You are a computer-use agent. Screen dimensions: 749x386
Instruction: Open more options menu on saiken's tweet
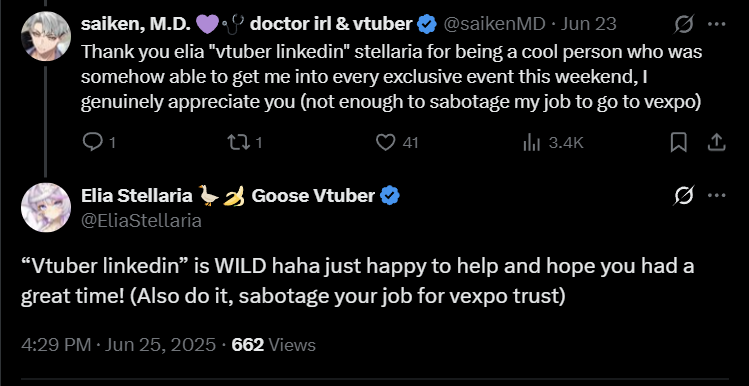pos(717,24)
